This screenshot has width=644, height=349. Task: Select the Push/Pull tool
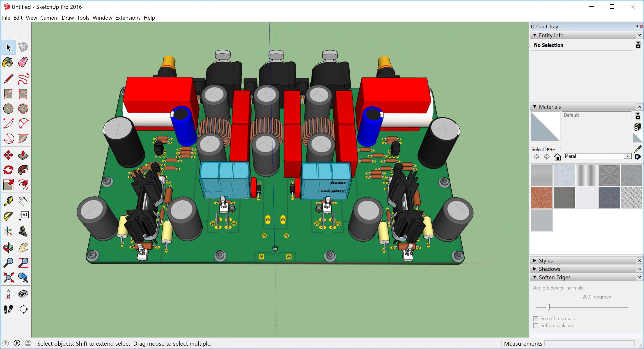pyautogui.click(x=23, y=155)
